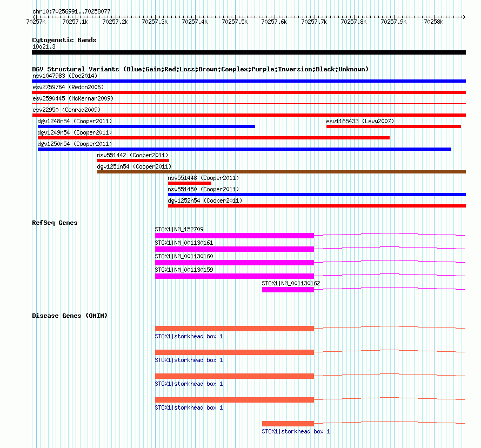481x448 pixels.
Task: Open the nsv551448 (Cooper2011) variant label
Action: [203, 178]
